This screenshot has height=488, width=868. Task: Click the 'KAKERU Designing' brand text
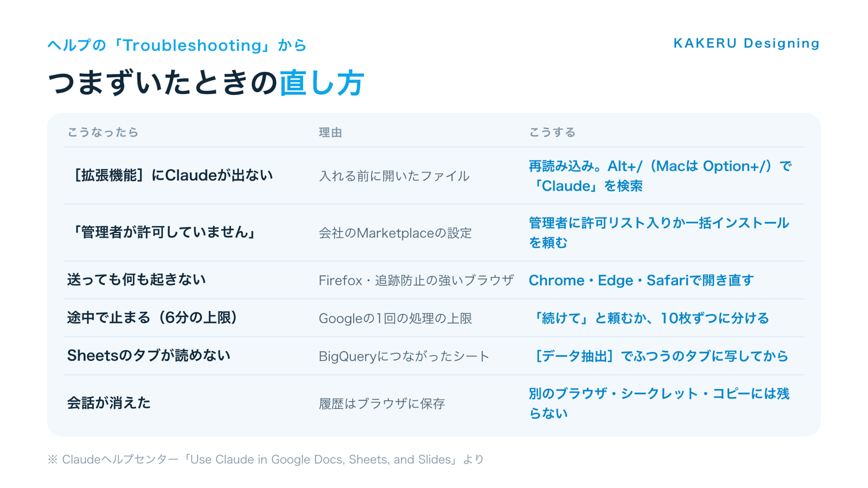(x=746, y=43)
